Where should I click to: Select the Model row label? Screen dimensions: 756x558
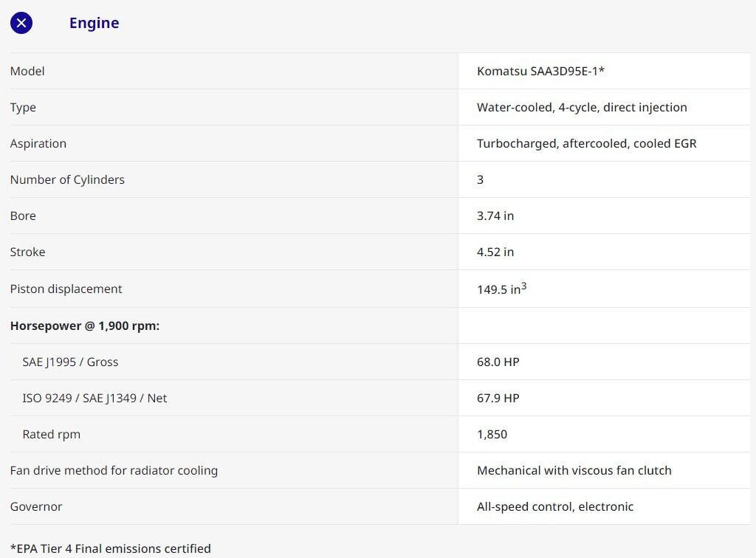[x=27, y=71]
